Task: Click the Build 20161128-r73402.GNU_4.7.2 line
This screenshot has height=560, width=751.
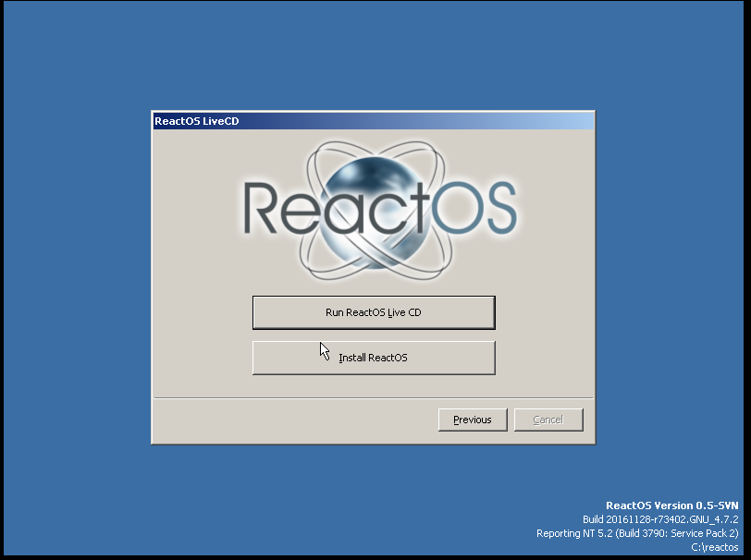Action: (660, 519)
